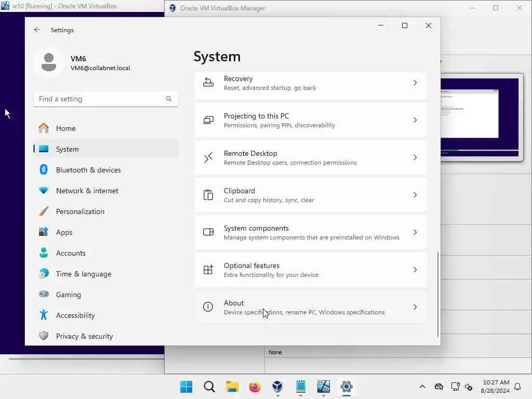The image size is (532, 399).
Task: Open Notepad icon in taskbar
Action: pos(301,387)
